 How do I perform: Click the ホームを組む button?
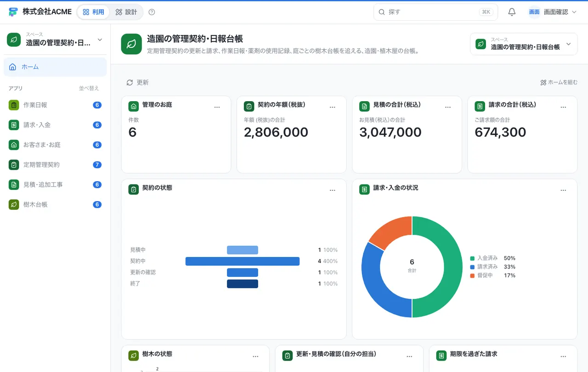click(x=559, y=82)
